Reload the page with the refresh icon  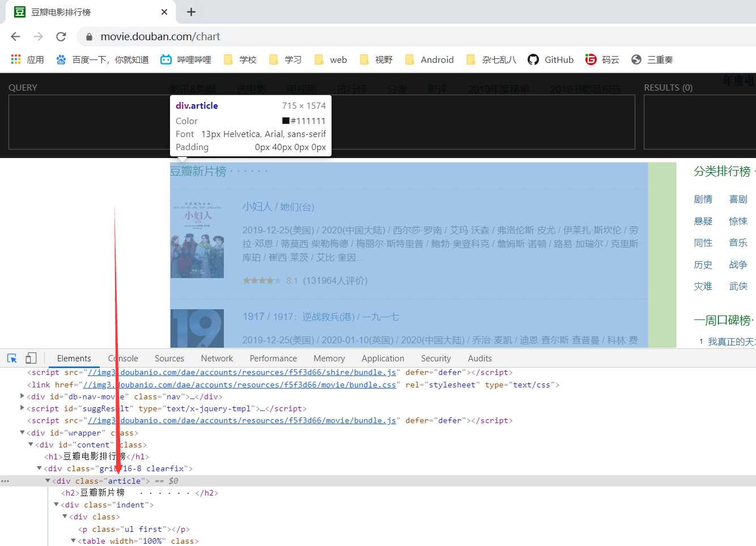pyautogui.click(x=61, y=37)
